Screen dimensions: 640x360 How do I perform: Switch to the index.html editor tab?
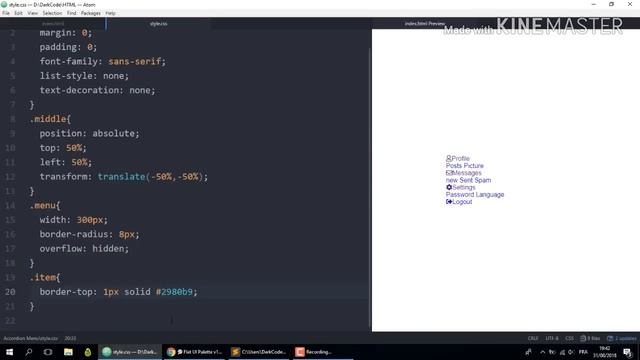tap(53, 24)
